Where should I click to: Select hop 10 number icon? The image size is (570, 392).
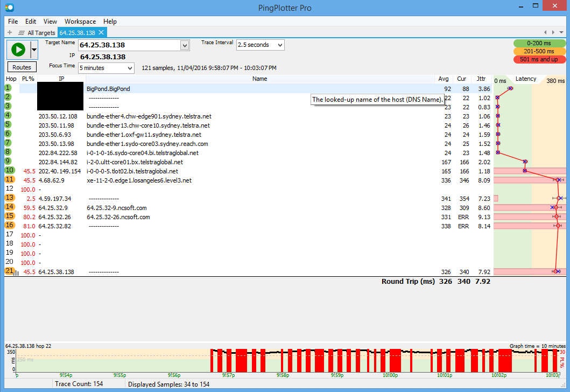pyautogui.click(x=10, y=170)
